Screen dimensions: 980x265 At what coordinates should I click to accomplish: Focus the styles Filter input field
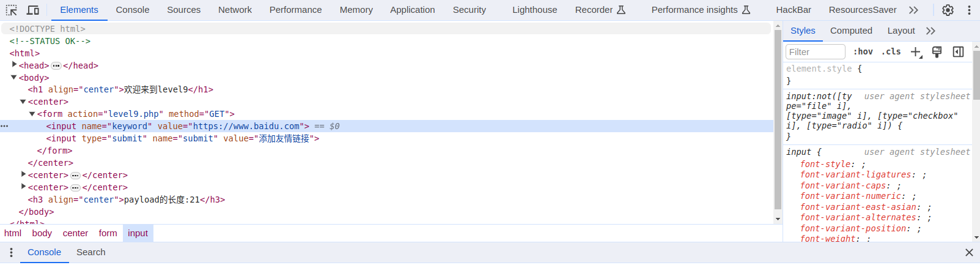(816, 52)
